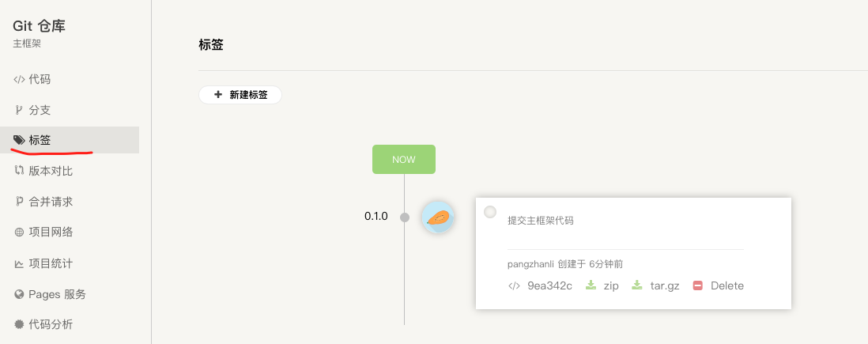The width and height of the screenshot is (868, 344).
Task: Click the compare icon beside 版本对比
Action: coord(19,171)
